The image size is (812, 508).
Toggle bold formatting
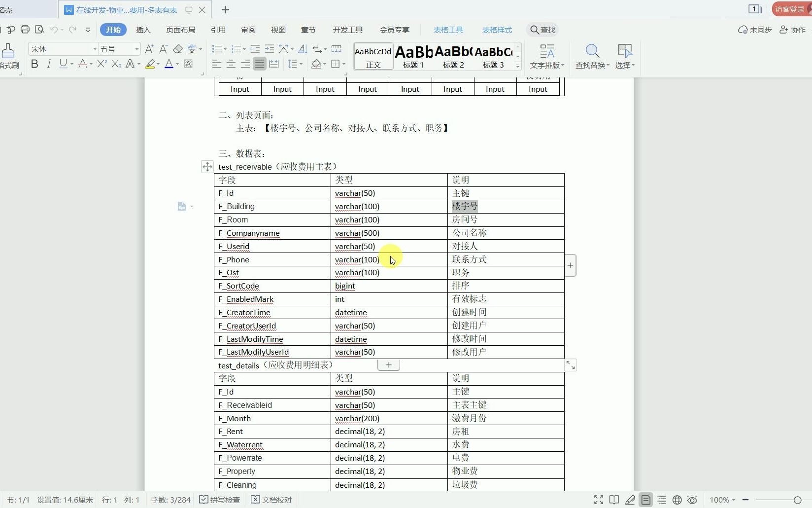pos(34,64)
